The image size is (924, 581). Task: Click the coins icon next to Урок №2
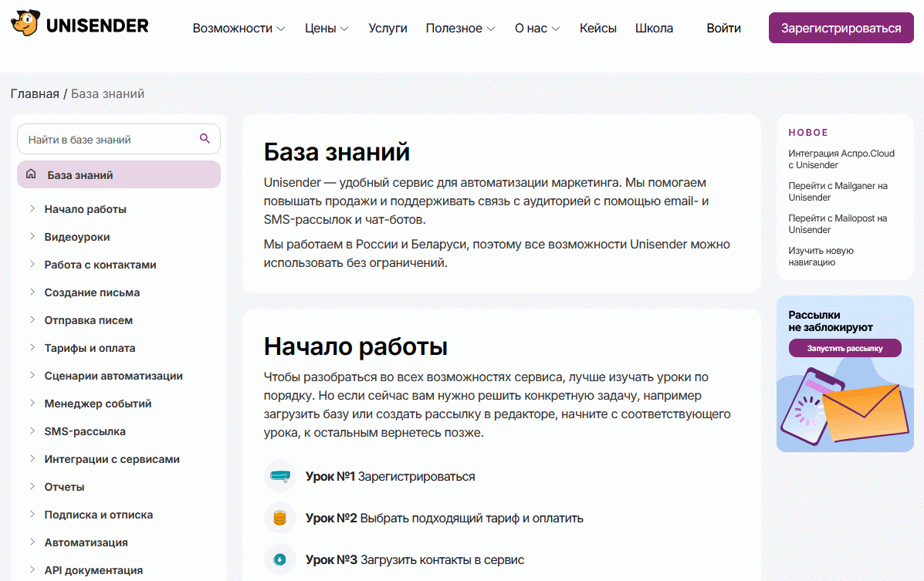coord(280,518)
